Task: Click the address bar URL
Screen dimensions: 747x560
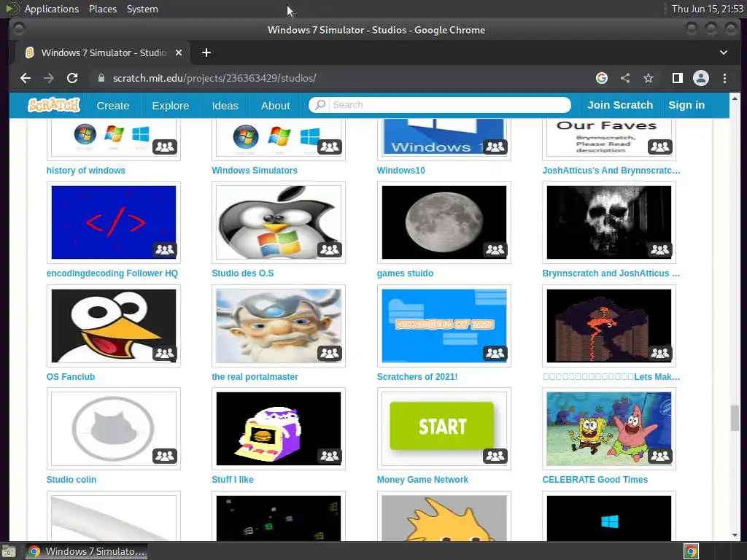Action: [214, 78]
